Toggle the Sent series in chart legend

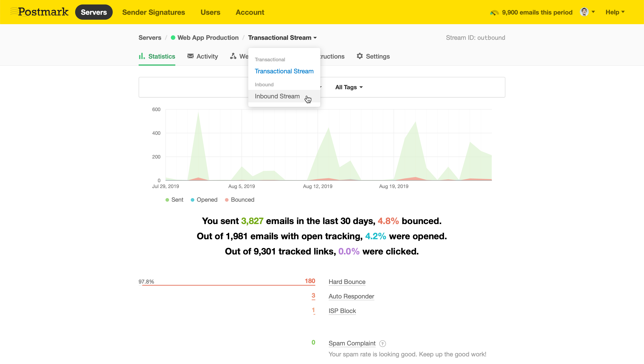pyautogui.click(x=174, y=199)
